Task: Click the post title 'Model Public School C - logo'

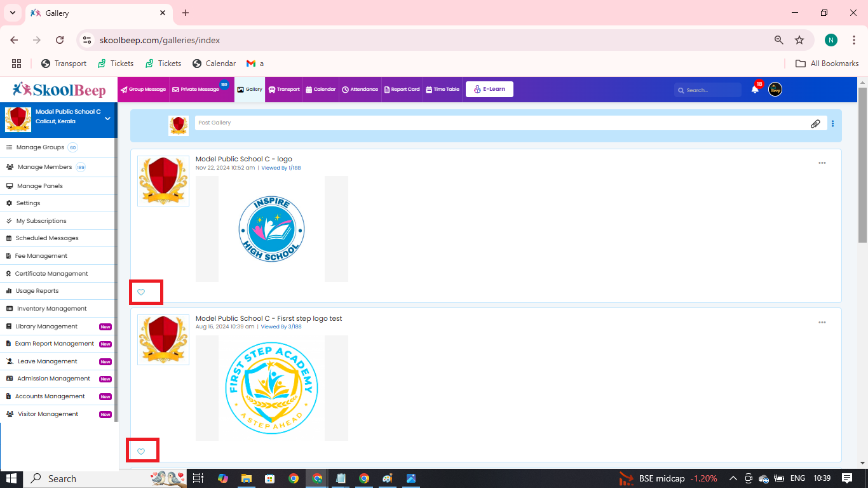Action: click(244, 159)
